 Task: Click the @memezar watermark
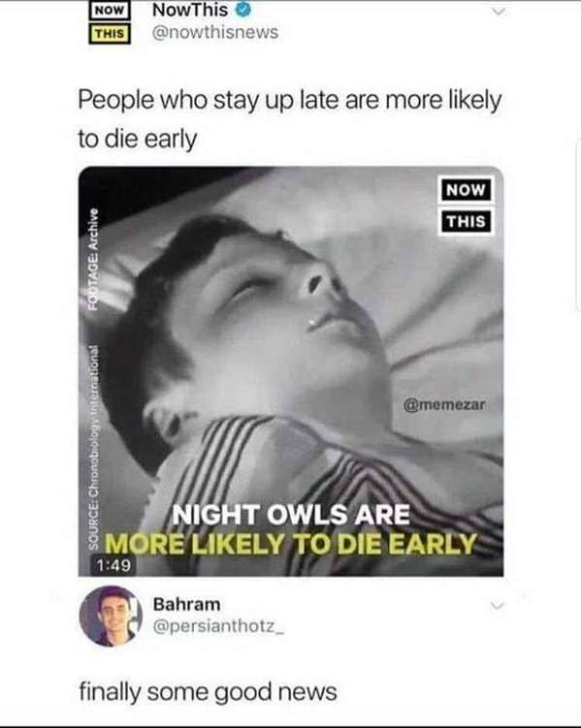[x=444, y=404]
